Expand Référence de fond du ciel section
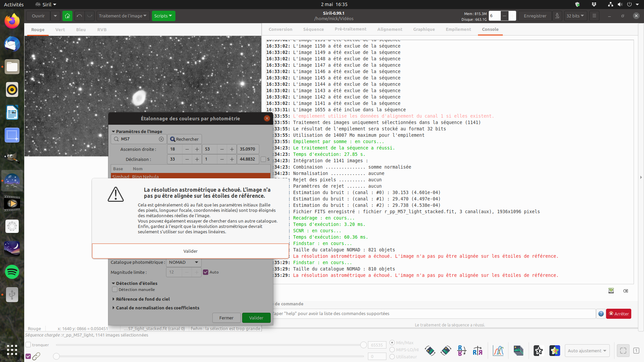This screenshot has height=362, width=644. [x=143, y=299]
